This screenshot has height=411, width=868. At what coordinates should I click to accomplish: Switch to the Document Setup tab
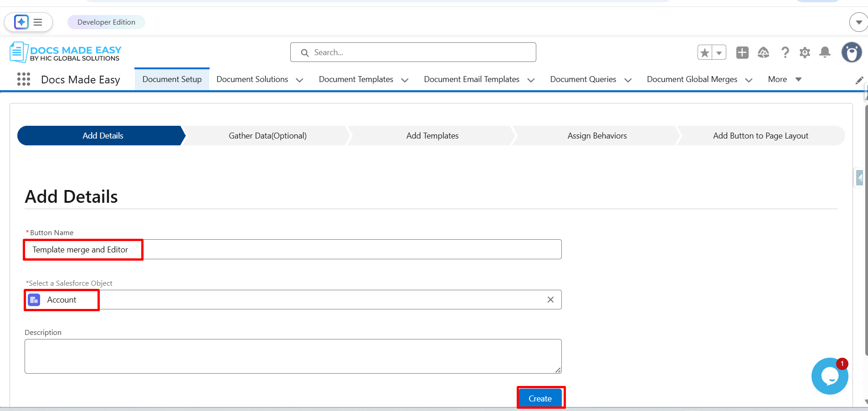pyautogui.click(x=172, y=79)
